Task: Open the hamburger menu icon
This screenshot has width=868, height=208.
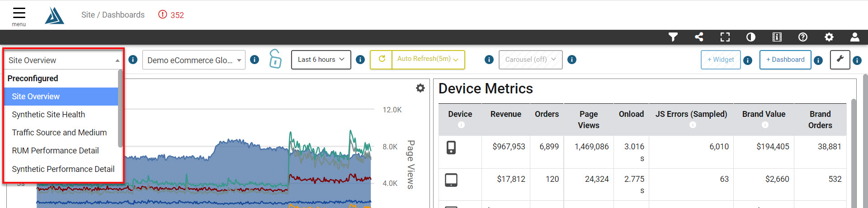Action: coord(19,13)
